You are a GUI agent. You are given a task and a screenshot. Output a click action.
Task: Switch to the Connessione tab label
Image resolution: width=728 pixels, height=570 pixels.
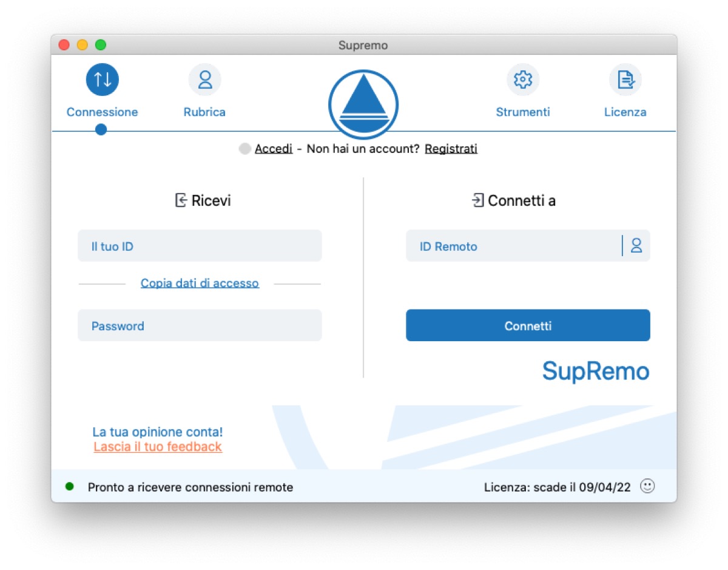pyautogui.click(x=102, y=112)
